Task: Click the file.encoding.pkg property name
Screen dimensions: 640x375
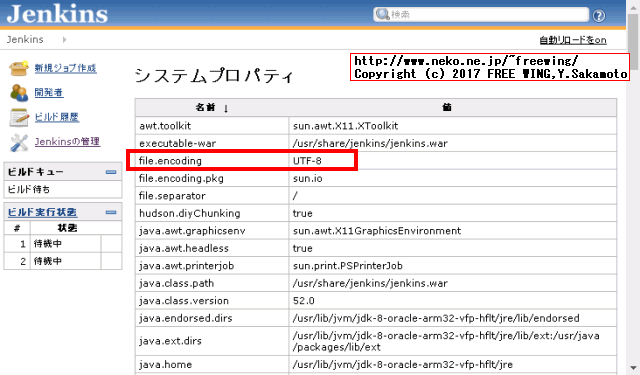Action: (181, 178)
